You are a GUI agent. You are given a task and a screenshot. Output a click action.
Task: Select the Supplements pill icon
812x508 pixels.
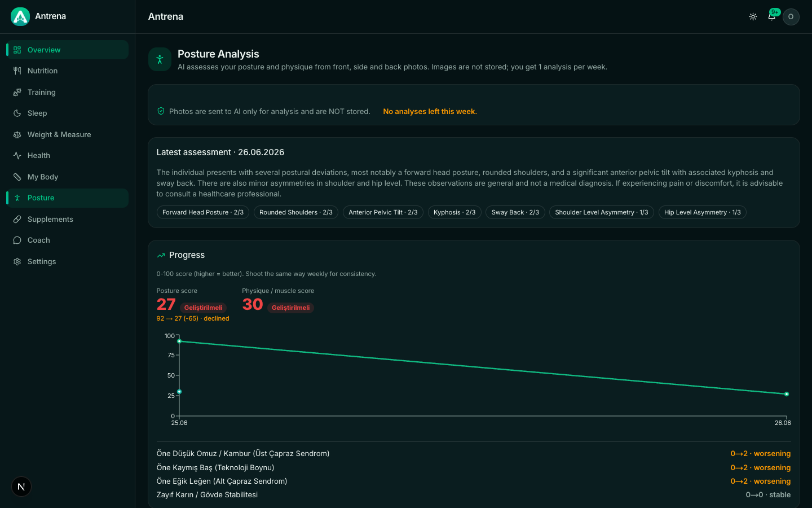[17, 219]
